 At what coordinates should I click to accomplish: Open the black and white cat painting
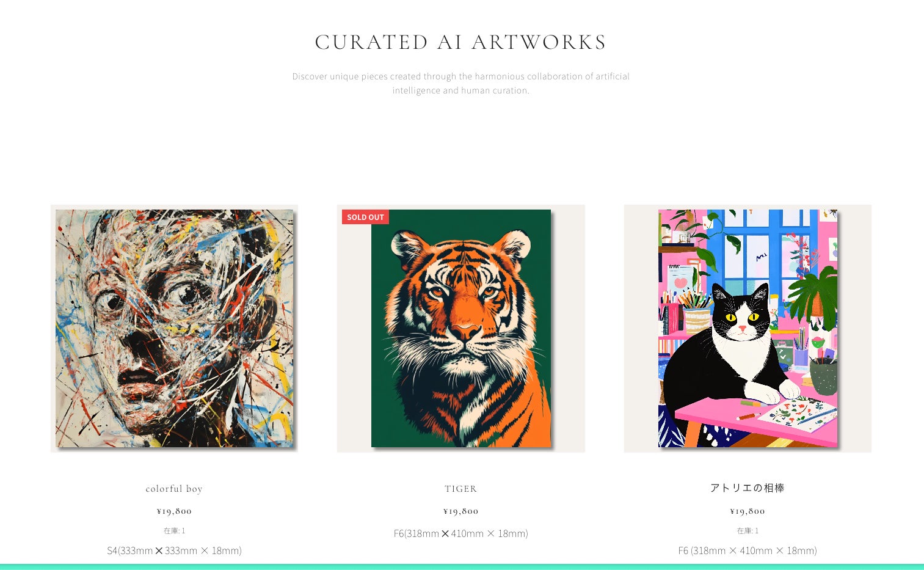pyautogui.click(x=748, y=328)
